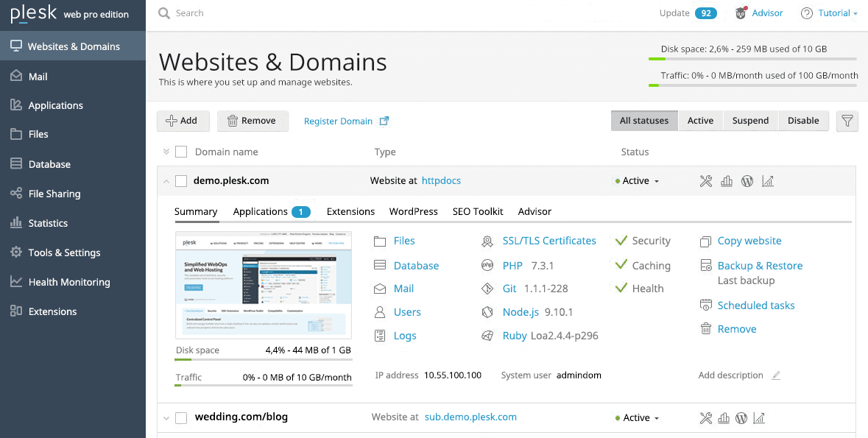Screen dimensions: 868x438
Task: Click the Git diamond icon
Action: click(x=487, y=289)
